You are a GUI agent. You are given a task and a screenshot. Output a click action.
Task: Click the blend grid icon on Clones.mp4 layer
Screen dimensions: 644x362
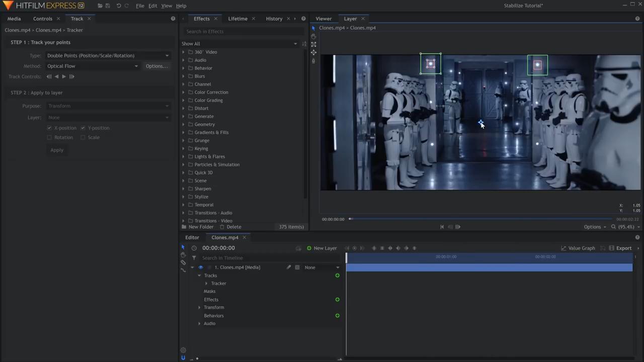[x=297, y=267]
